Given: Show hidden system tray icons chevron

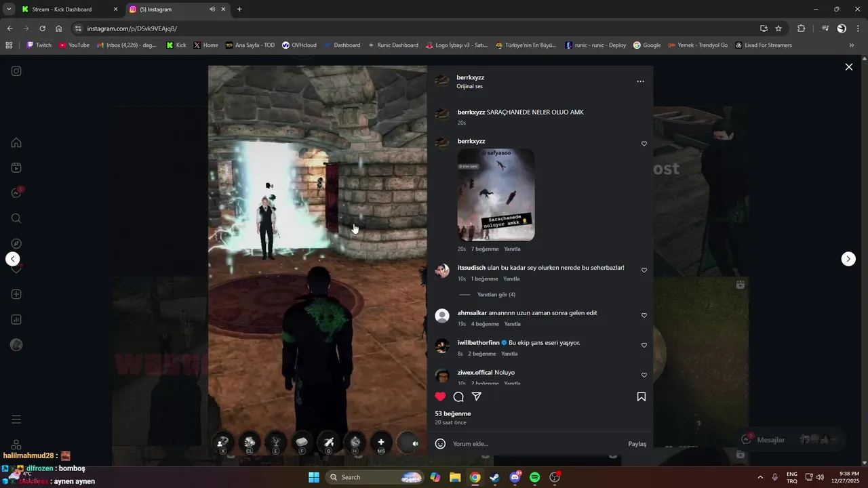Looking at the screenshot, I should (759, 477).
